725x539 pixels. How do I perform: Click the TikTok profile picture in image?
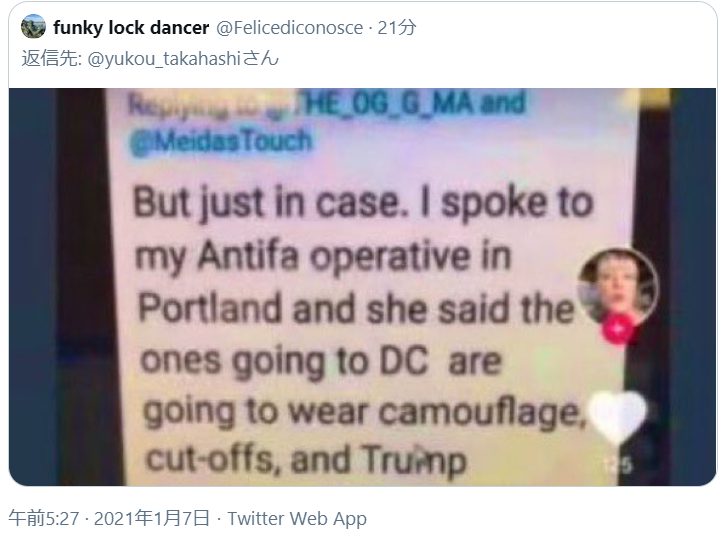pyautogui.click(x=618, y=286)
